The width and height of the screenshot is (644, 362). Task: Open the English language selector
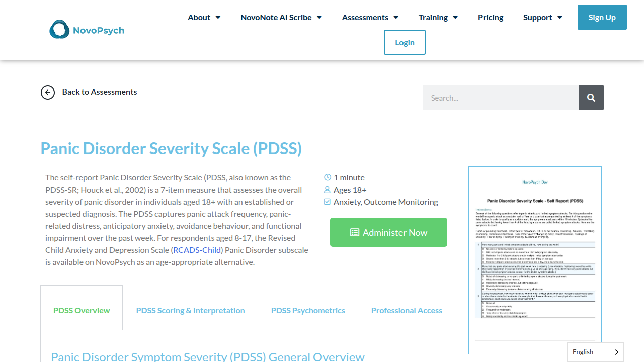point(595,352)
